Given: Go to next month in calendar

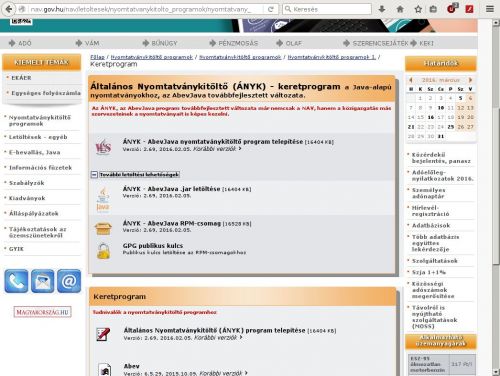Looking at the screenshot, I should tap(470, 80).
